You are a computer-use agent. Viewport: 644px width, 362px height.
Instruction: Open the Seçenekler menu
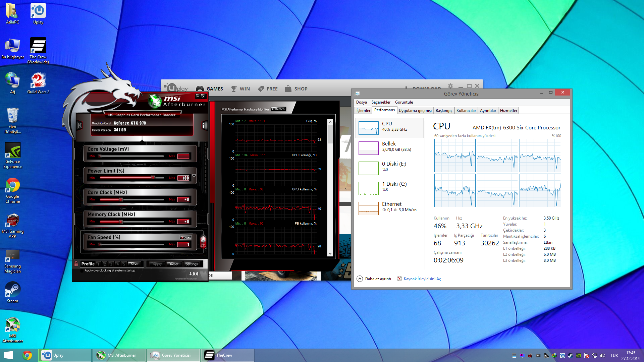[381, 102]
